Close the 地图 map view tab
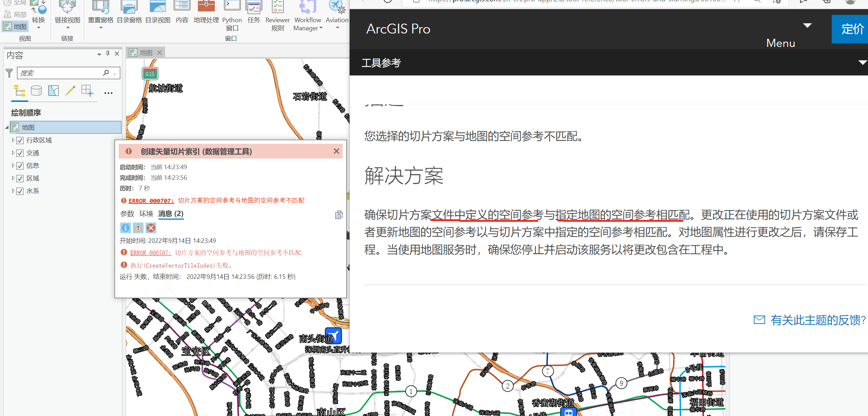This screenshot has width=868, height=416. [160, 53]
